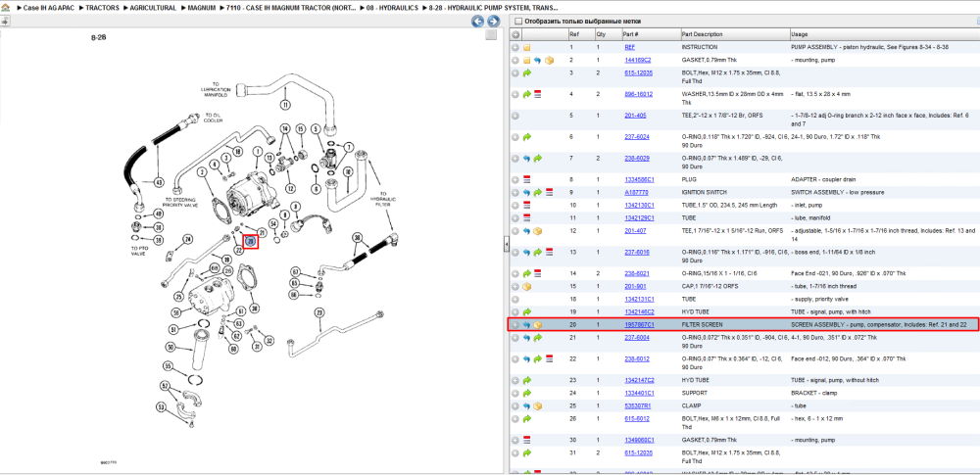Open the AGRICULTURAL breadcrumb
The width and height of the screenshot is (980, 475).
[153, 8]
